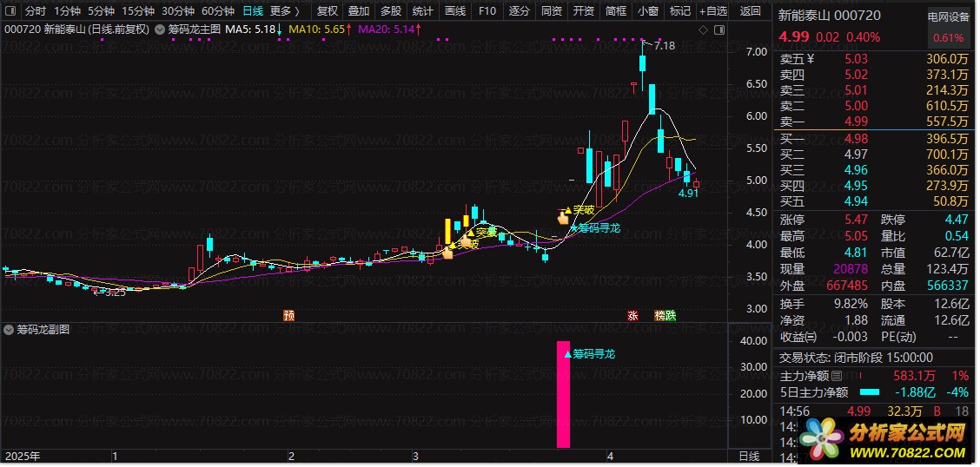The height and width of the screenshot is (467, 980).
Task: Click the 分析家公式网 flower logo
Action: point(820,438)
